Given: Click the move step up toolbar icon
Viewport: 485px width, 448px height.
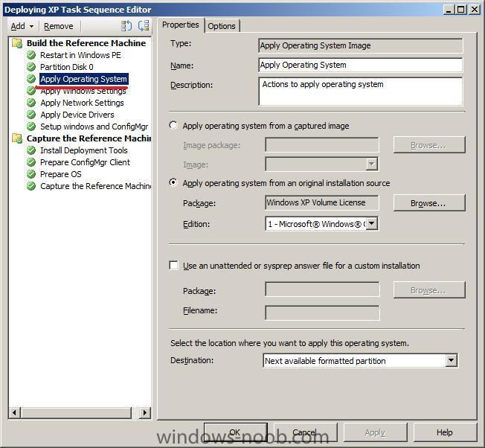Looking at the screenshot, I should [x=126, y=26].
